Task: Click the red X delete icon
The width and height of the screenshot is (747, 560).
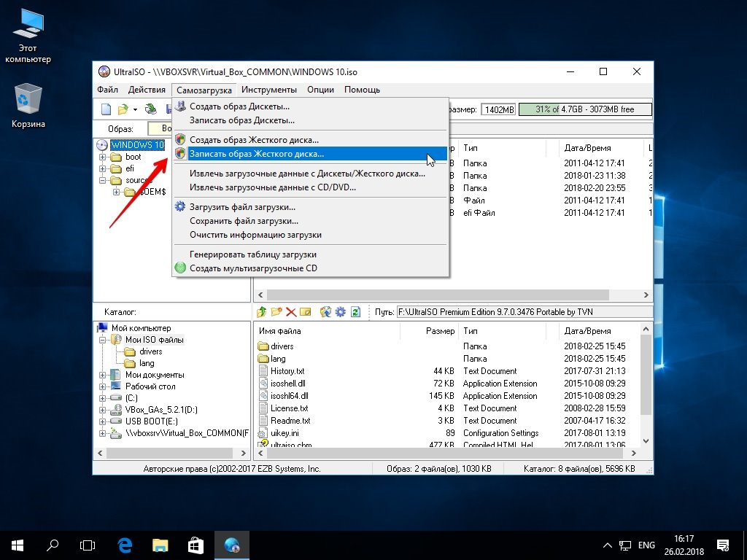Action: coord(291,312)
